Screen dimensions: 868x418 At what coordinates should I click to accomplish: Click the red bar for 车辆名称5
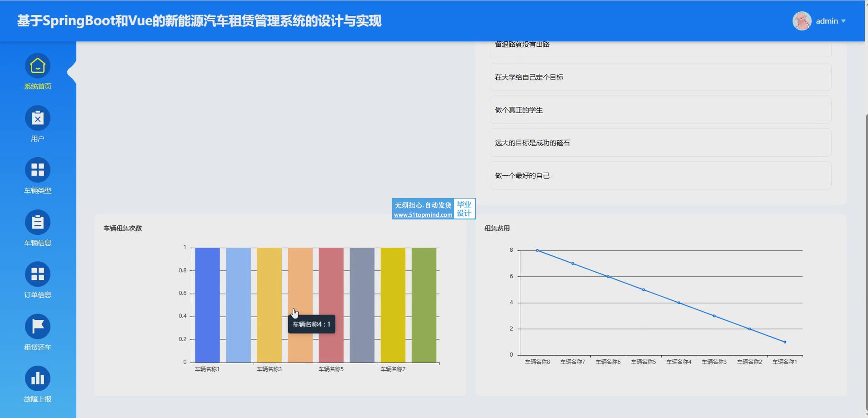tap(331, 304)
